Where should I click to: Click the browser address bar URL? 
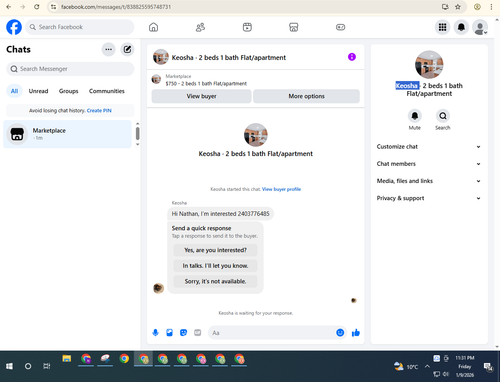[x=116, y=7]
